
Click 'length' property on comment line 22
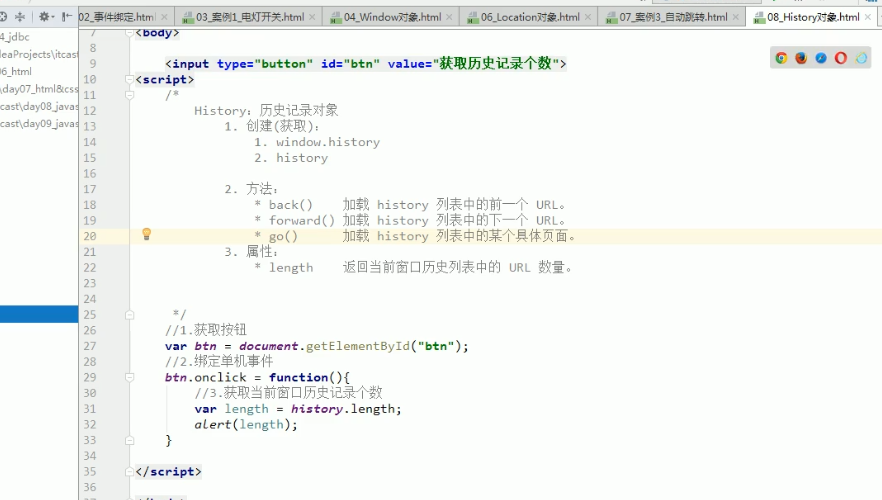coord(291,268)
